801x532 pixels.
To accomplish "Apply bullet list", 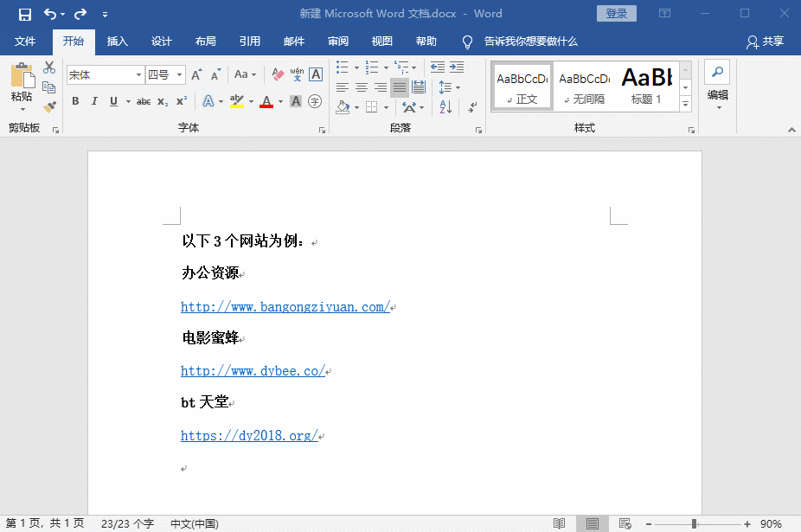I will coord(343,67).
